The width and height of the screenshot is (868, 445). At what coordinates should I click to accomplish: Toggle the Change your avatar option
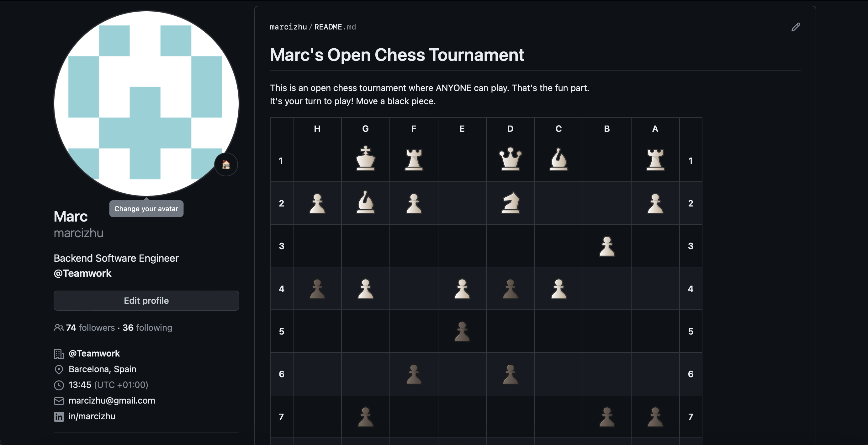click(x=146, y=208)
